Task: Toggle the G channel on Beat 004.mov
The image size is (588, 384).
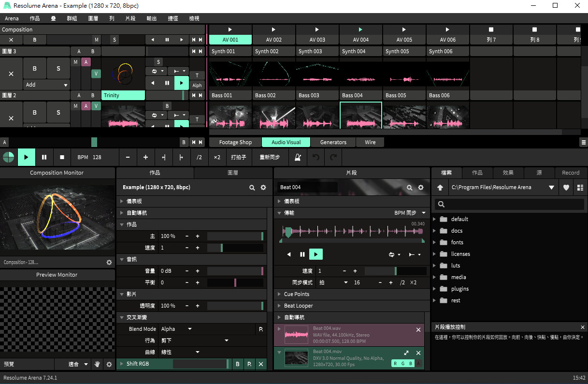Action: (x=403, y=364)
